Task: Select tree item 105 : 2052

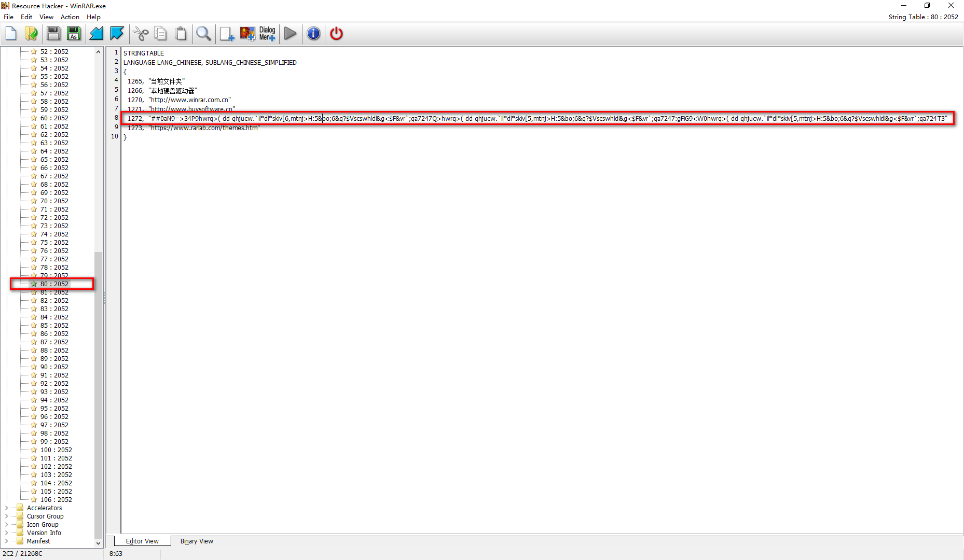Action: point(56,491)
